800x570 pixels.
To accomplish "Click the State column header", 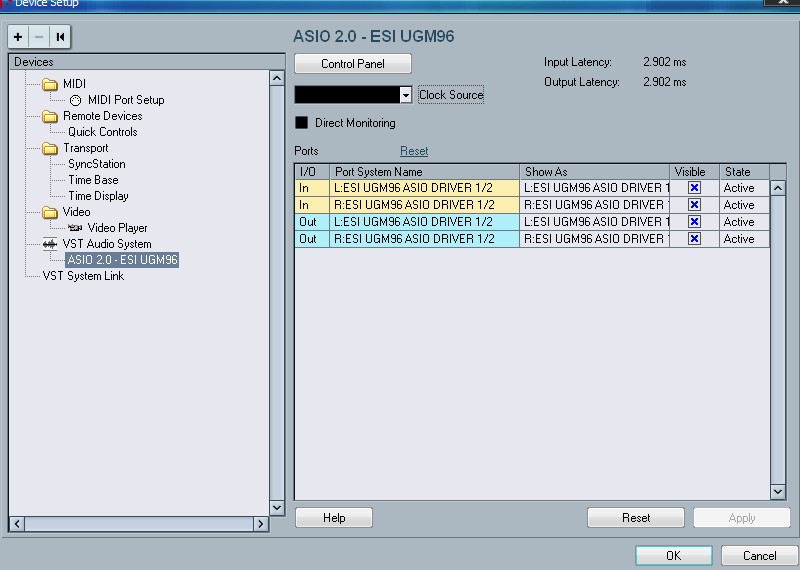I will (x=744, y=172).
